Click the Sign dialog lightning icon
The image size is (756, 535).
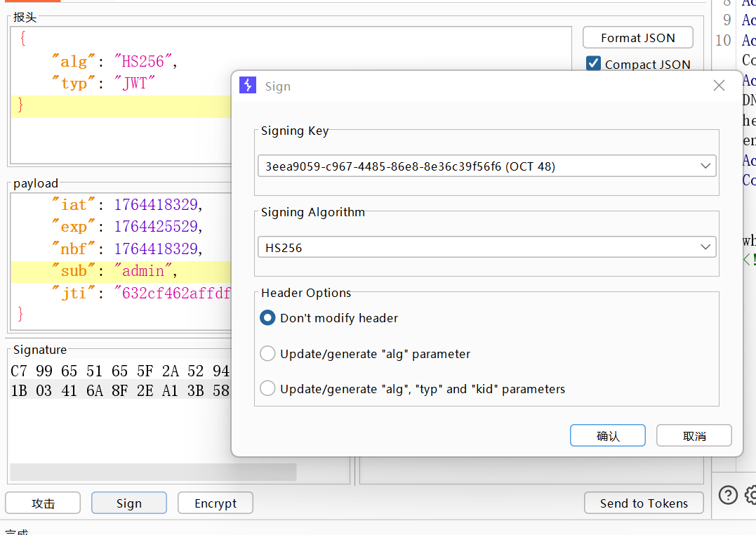[x=248, y=86]
